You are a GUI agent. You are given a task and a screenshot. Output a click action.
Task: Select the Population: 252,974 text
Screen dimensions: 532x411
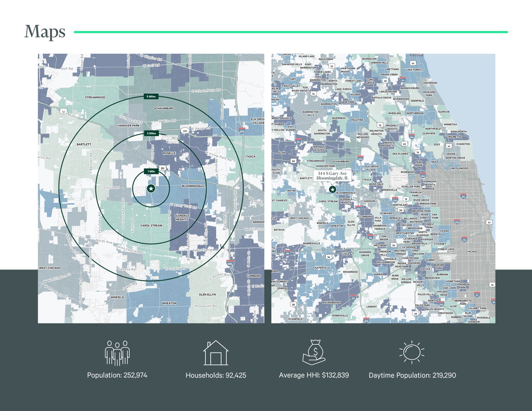[x=117, y=375]
